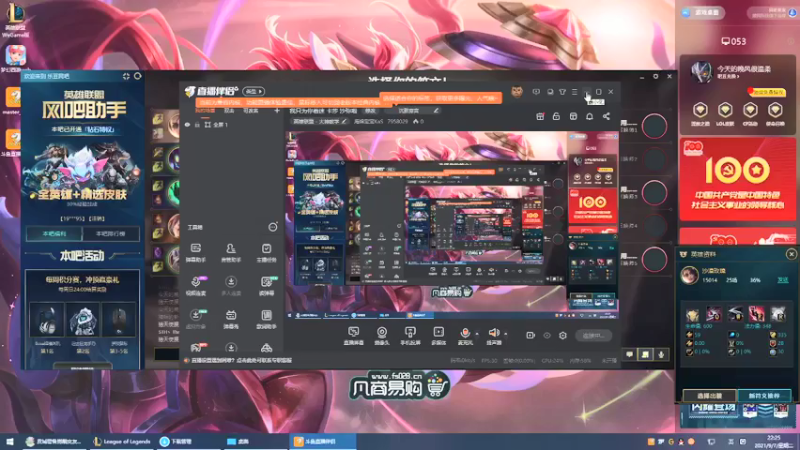The height and width of the screenshot is (450, 800).
Task: Lock the 全屏 1 source with the lock icon
Action: pyautogui.click(x=197, y=124)
